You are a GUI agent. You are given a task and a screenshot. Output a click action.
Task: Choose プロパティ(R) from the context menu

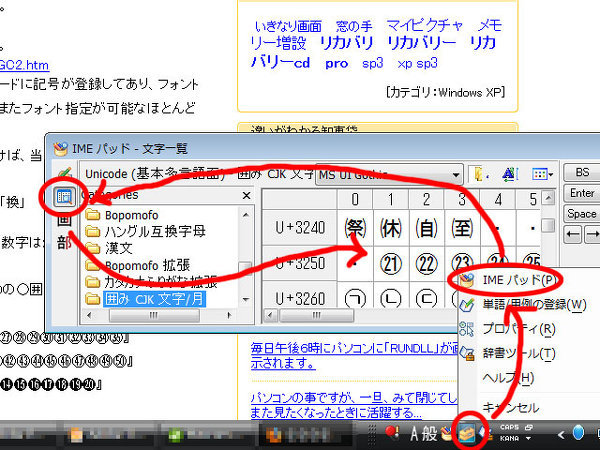click(518, 329)
